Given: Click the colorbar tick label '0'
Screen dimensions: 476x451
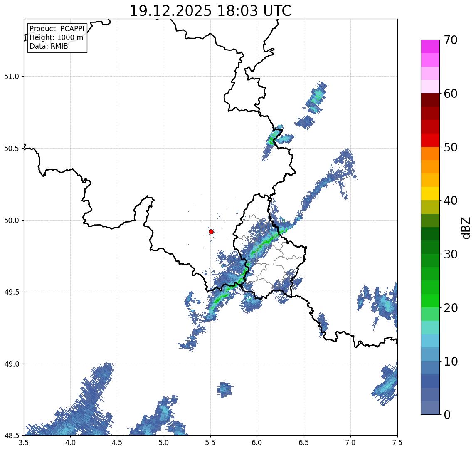Looking at the screenshot, I should pos(447,414).
